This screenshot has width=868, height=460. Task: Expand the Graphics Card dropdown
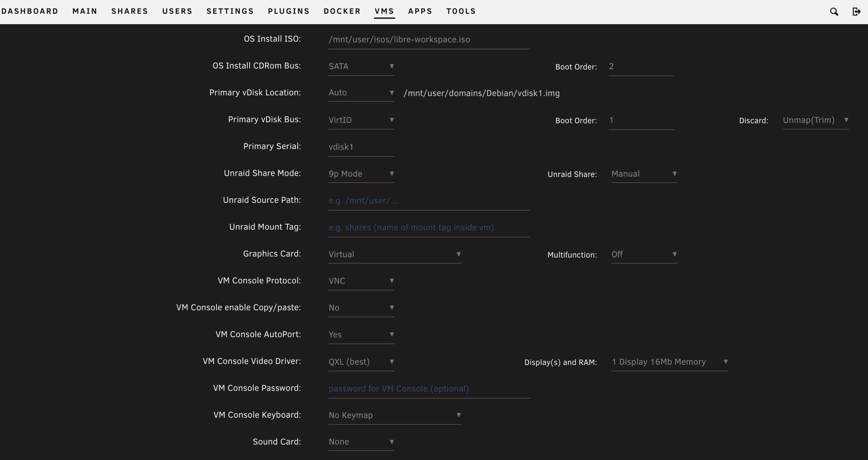pyautogui.click(x=394, y=254)
